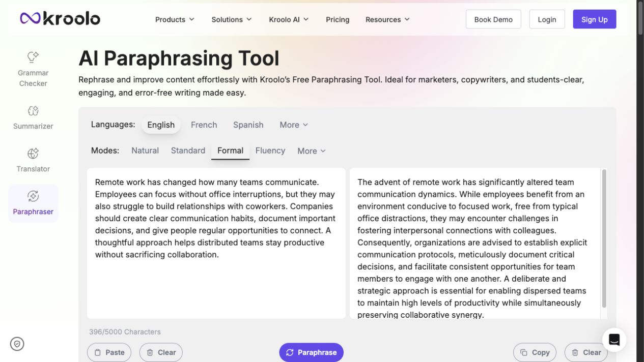Clear the output with right Clear button
This screenshot has width=644, height=362.
[x=586, y=352]
